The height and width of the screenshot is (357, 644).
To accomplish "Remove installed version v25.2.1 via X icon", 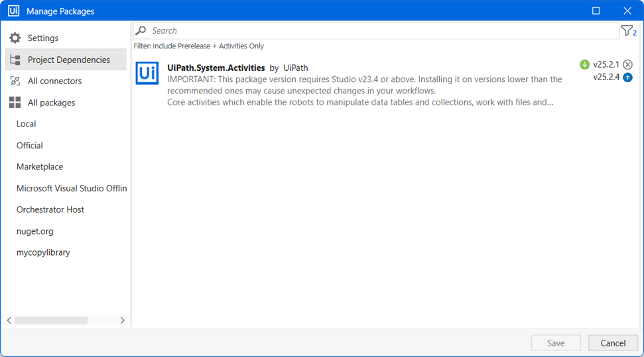I will coord(627,64).
